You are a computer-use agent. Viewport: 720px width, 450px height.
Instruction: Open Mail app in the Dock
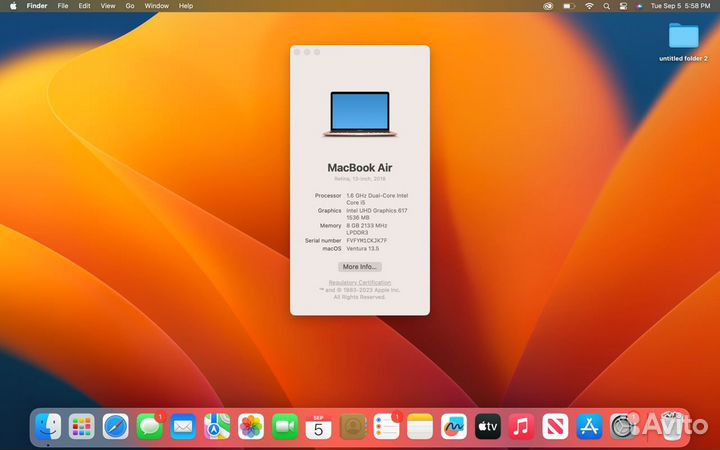coord(183,427)
